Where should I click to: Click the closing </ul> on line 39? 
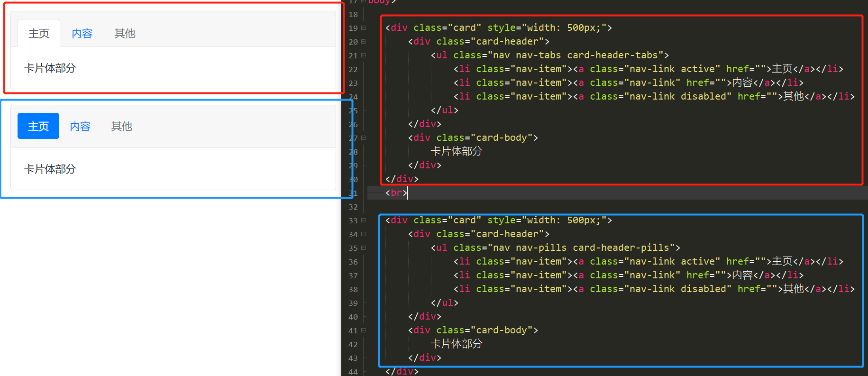pyautogui.click(x=445, y=303)
